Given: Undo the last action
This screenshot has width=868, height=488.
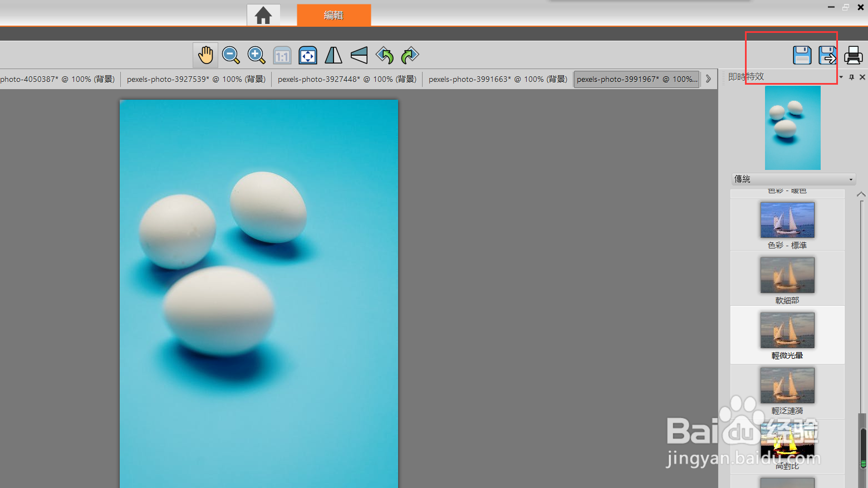Looking at the screenshot, I should point(385,55).
